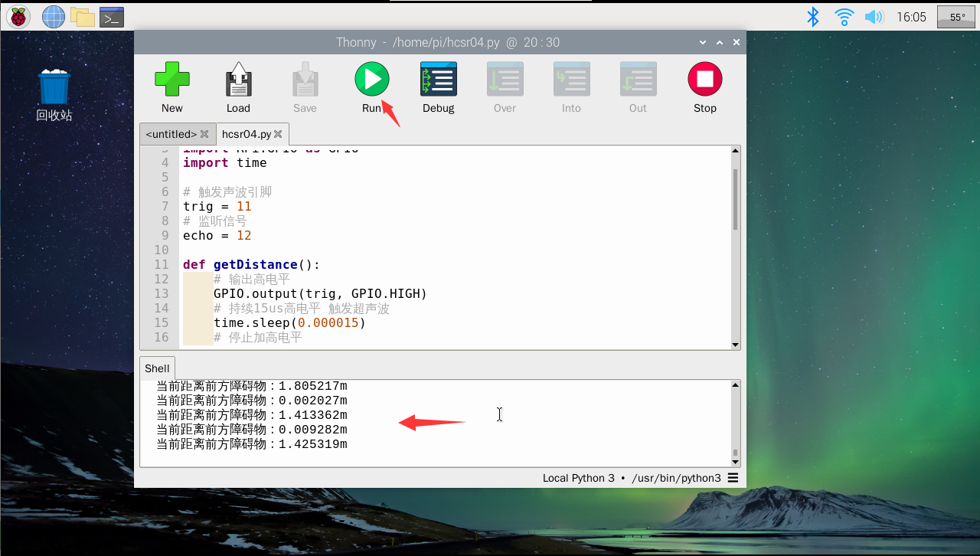Image resolution: width=980 pixels, height=556 pixels.
Task: Open the volume control speaker icon
Action: pos(874,17)
